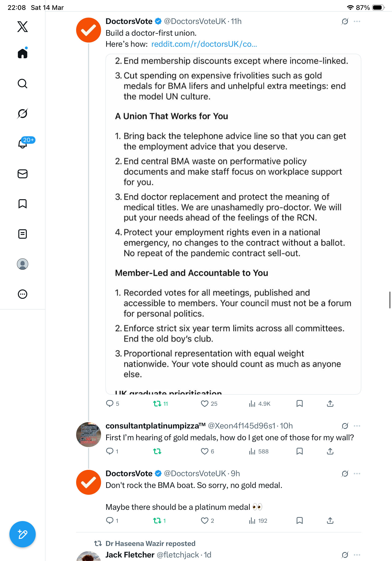This screenshot has height=561, width=392.
Task: Open Messages envelope icon
Action: click(x=23, y=174)
